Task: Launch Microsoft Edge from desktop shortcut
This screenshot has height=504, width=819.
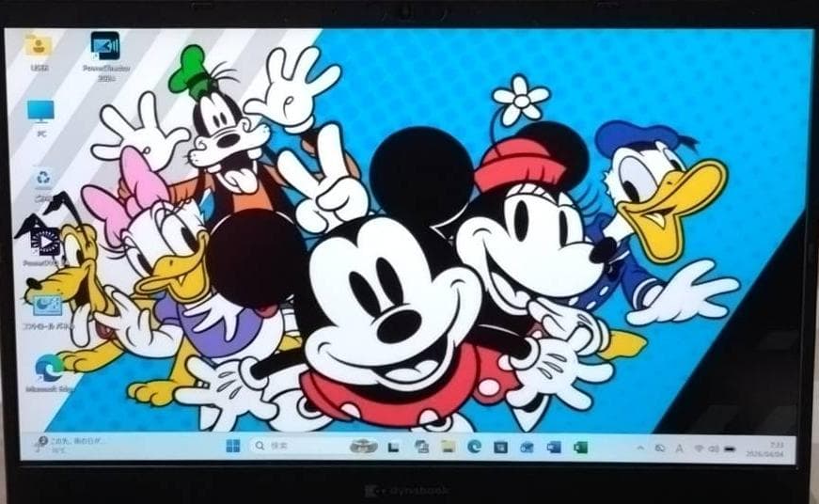Action: pyautogui.click(x=50, y=373)
